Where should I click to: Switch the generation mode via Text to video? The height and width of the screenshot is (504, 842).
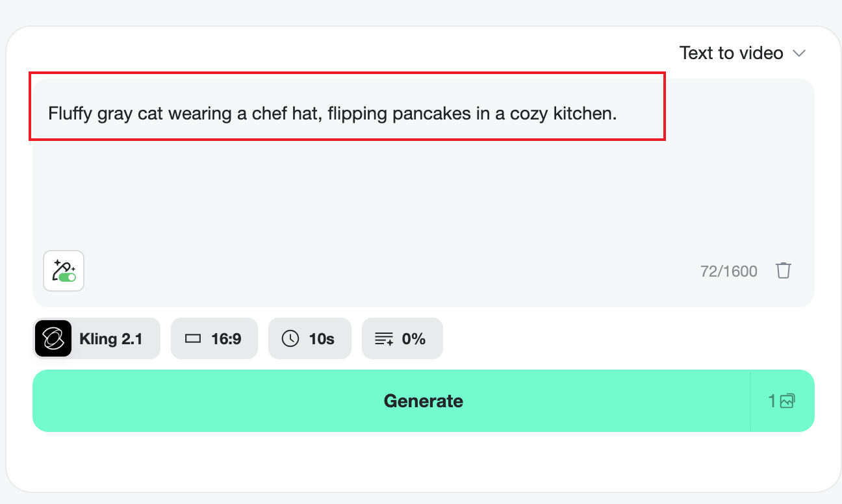pyautogui.click(x=731, y=53)
